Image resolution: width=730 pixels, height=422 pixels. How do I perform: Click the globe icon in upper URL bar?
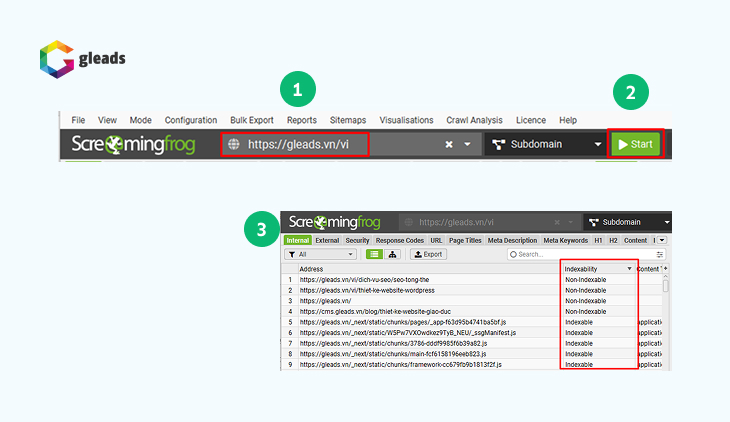234,144
